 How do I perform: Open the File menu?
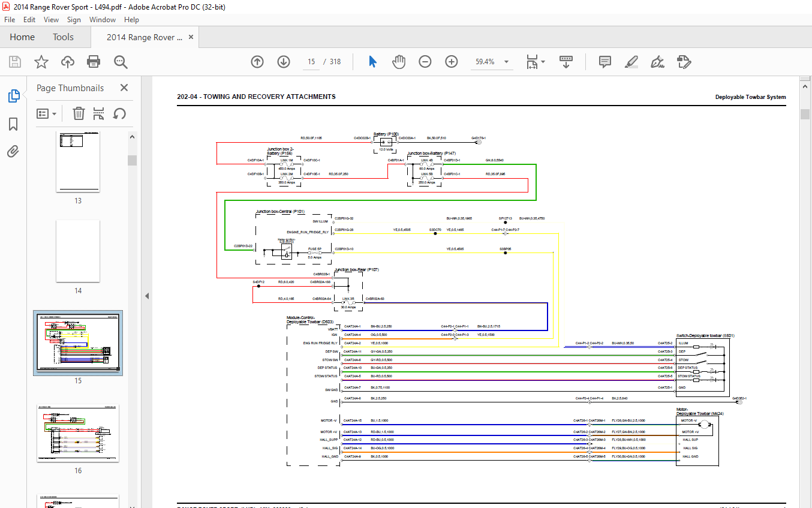point(10,20)
